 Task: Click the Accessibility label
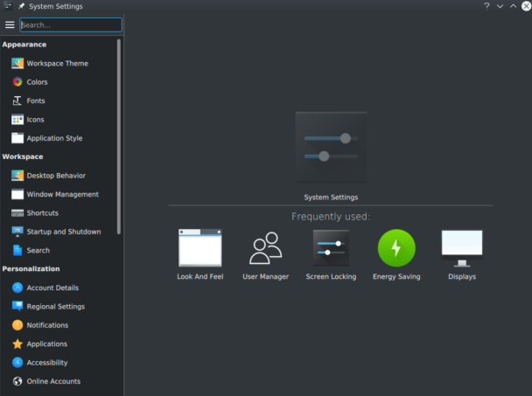pyautogui.click(x=47, y=363)
